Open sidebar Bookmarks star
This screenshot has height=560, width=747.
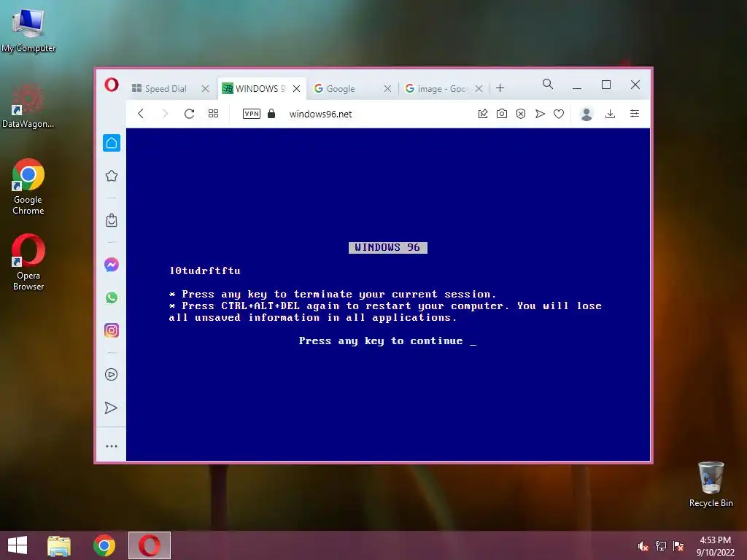pos(112,176)
